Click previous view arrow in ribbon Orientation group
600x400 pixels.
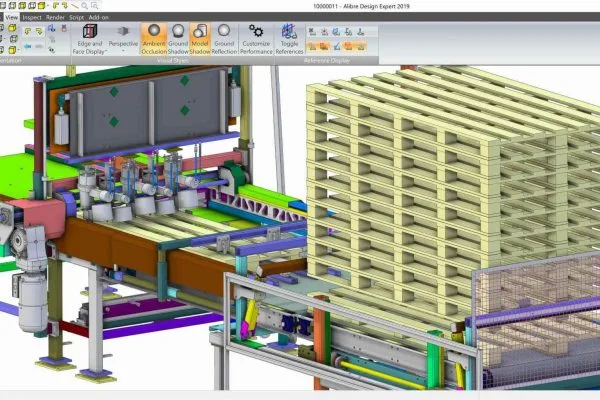(28, 32)
